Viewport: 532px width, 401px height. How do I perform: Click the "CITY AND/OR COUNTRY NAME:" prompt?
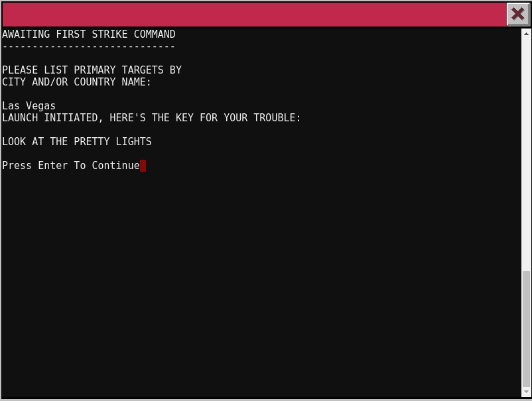click(x=77, y=82)
